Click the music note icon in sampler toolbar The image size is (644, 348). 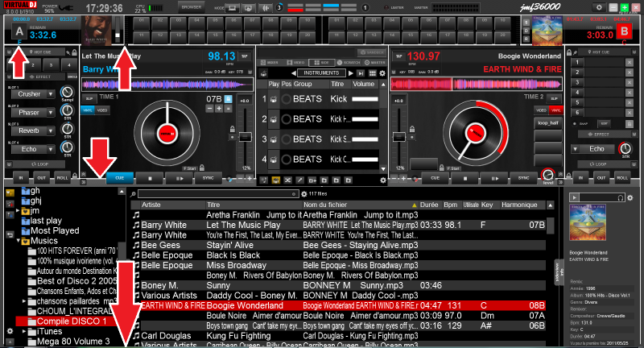[264, 180]
